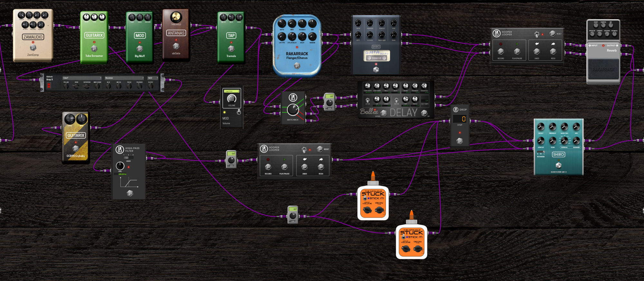Flip the Stick It switch on upper Stuck pedal
This screenshot has height=281, width=644.
(x=365, y=198)
